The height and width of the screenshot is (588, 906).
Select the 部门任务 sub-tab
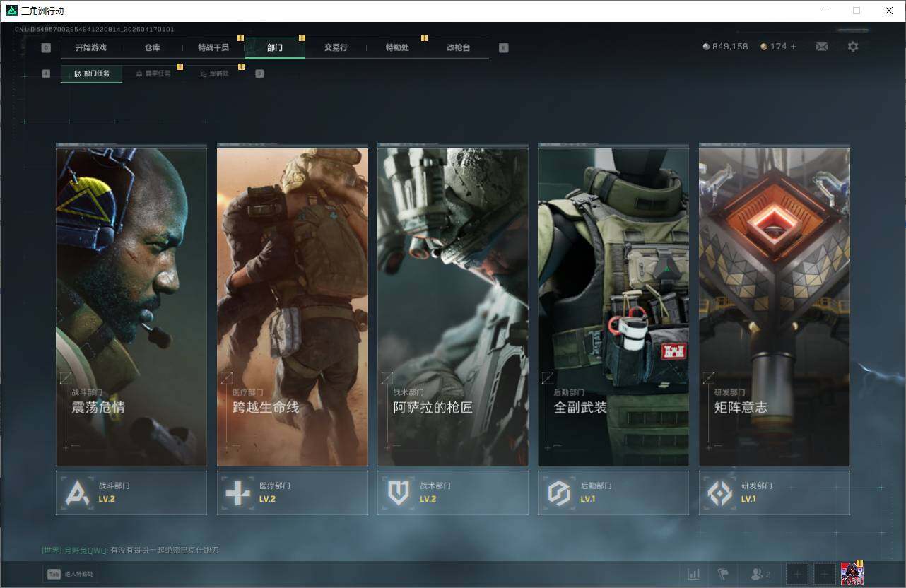click(x=91, y=73)
